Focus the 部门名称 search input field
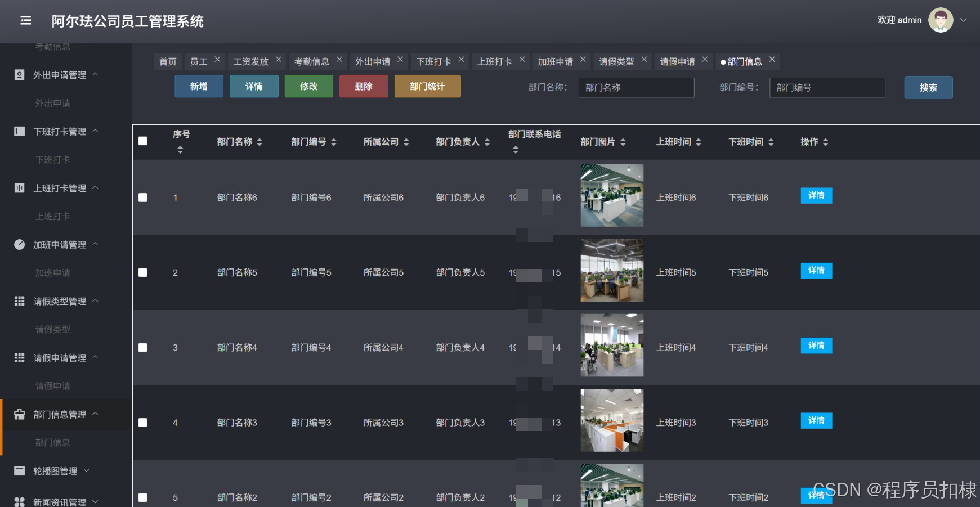 click(637, 87)
